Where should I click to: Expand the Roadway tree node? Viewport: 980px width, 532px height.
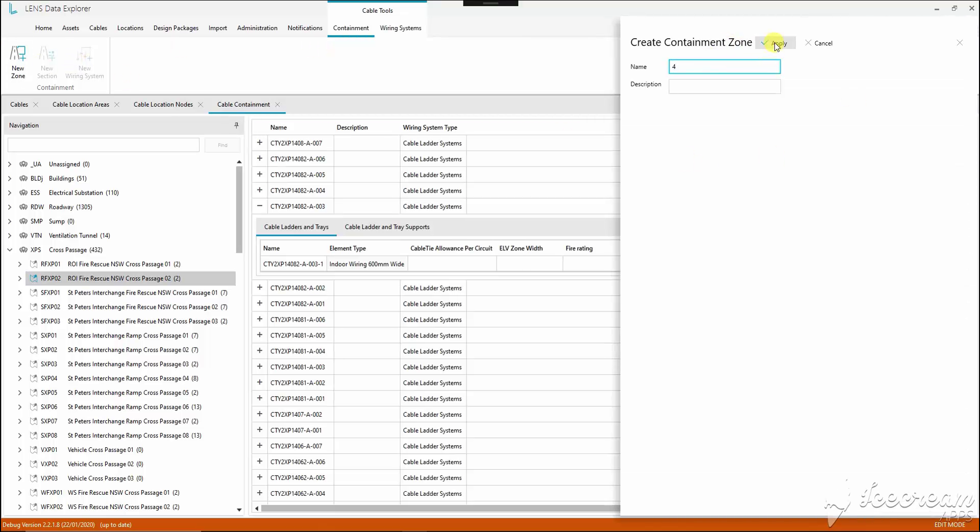click(10, 207)
